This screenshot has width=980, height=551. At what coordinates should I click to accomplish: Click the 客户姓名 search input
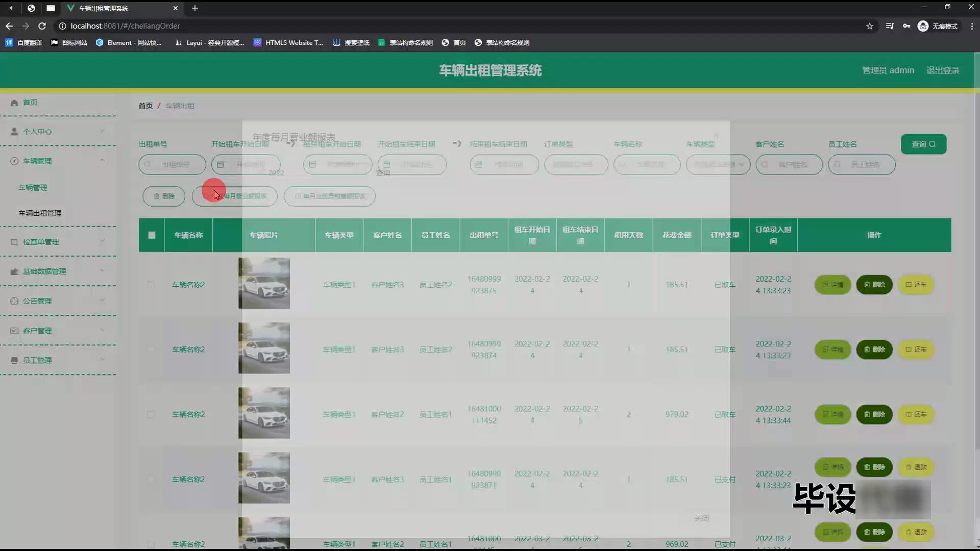(789, 165)
